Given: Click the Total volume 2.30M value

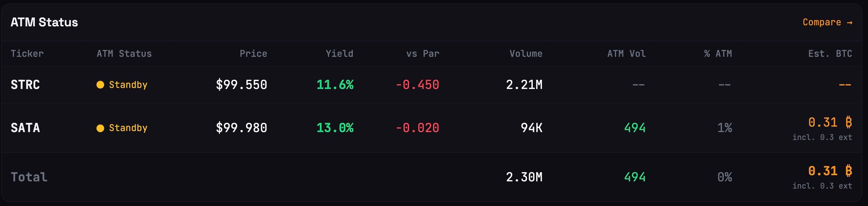Looking at the screenshot, I should (524, 177).
